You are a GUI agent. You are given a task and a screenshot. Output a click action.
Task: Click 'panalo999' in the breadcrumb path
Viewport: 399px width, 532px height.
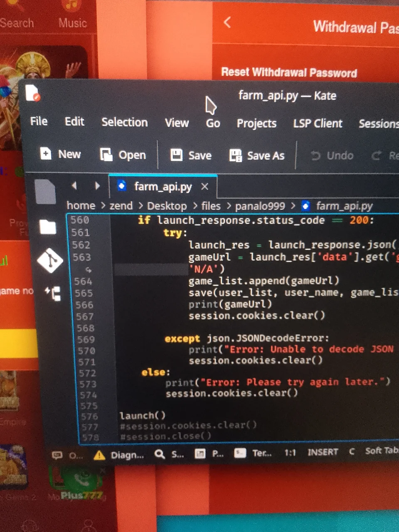(x=260, y=206)
